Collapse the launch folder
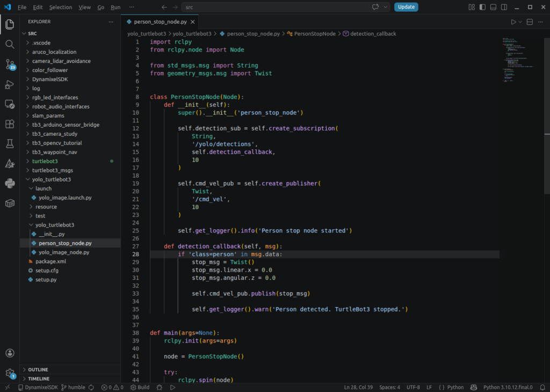 [70, 188]
